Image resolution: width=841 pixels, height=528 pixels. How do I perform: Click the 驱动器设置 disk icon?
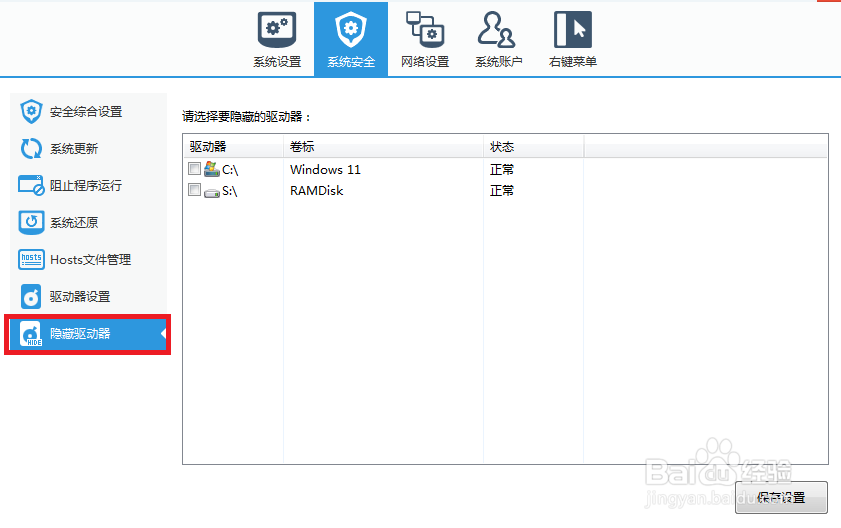[31, 296]
